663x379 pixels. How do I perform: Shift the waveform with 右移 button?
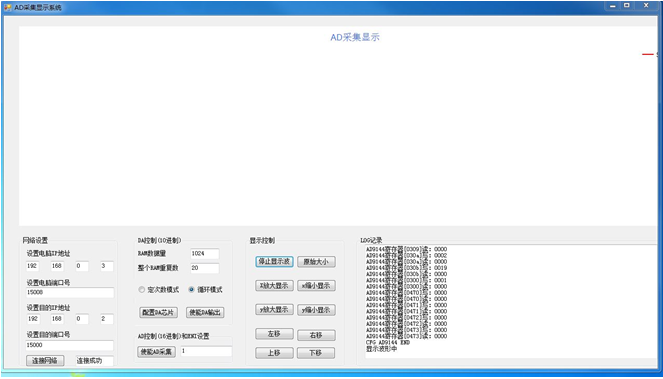[316, 335]
